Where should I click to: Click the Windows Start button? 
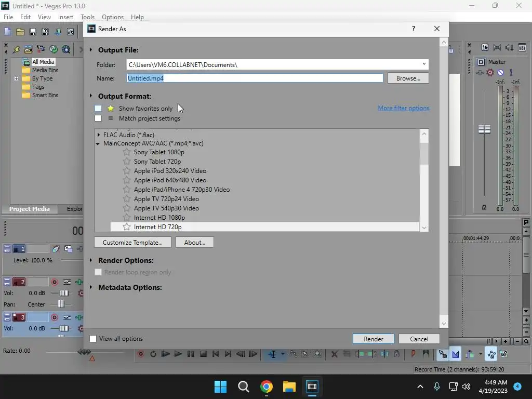(x=220, y=387)
